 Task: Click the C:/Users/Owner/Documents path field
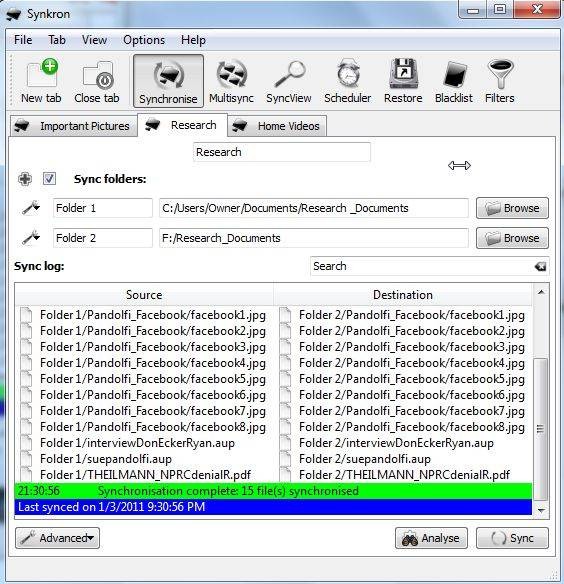click(314, 208)
